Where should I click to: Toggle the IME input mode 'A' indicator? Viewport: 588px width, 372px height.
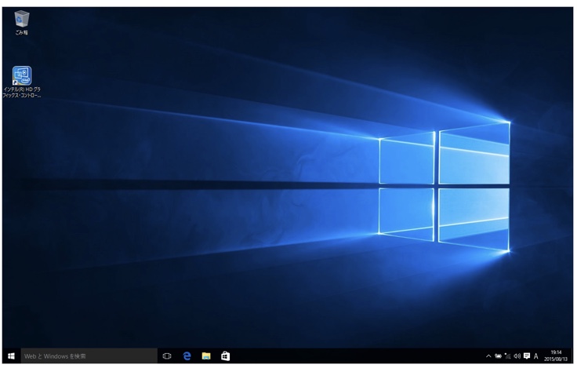(536, 356)
